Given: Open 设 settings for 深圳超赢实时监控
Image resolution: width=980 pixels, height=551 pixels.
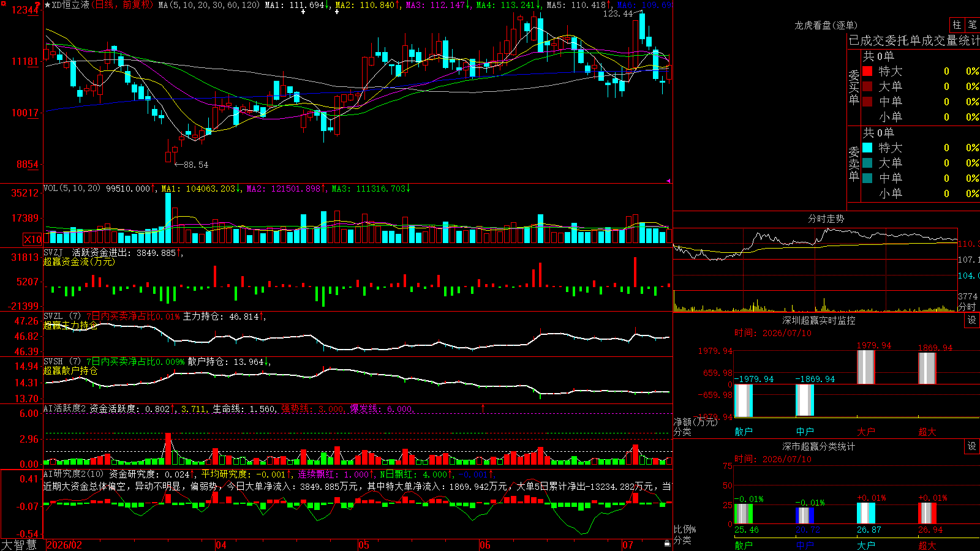Looking at the screenshot, I should [972, 320].
